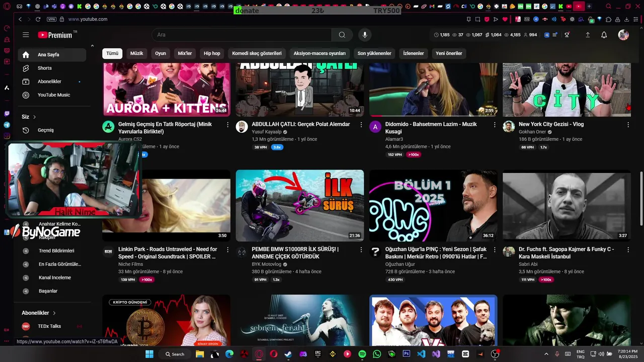This screenshot has height=362, width=644.
Task: Open the Dr. Fuchs black-and-white thumbnail
Action: [x=567, y=206]
